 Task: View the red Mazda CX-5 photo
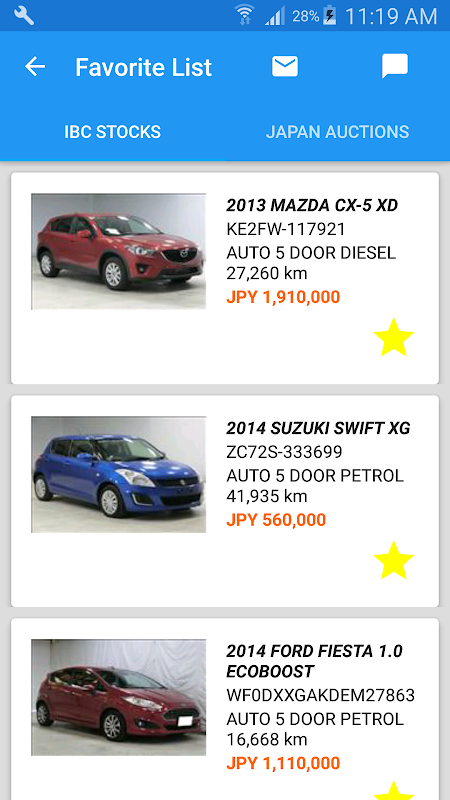pos(118,251)
